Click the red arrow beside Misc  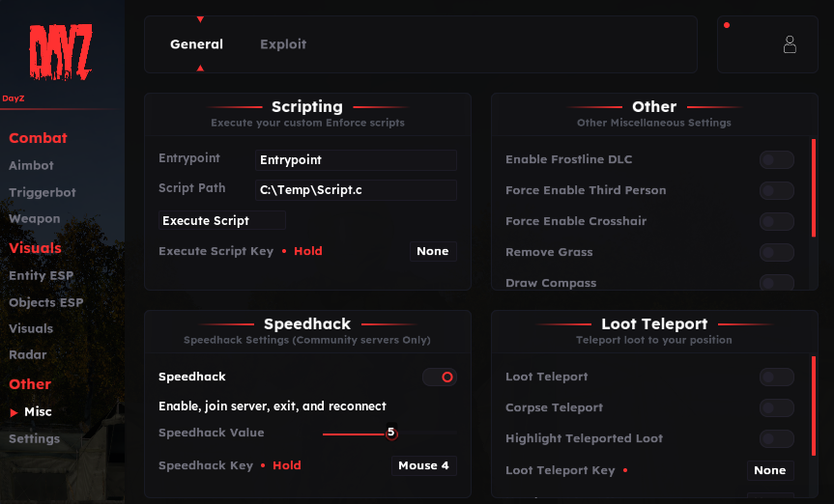point(14,412)
